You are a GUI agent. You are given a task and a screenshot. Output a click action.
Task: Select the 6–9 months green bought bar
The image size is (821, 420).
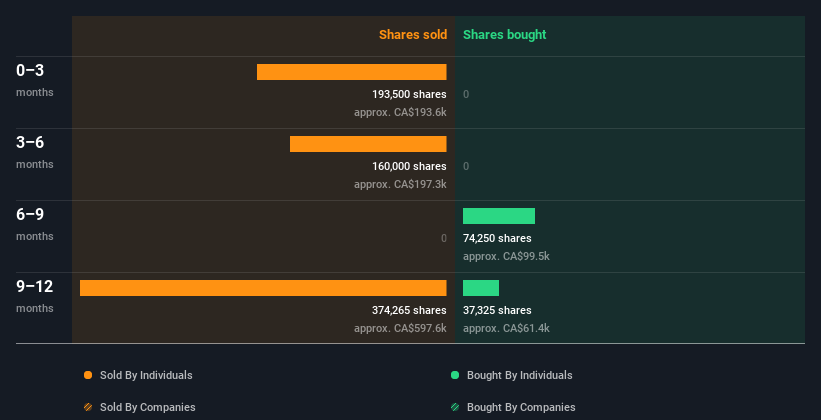[499, 216]
